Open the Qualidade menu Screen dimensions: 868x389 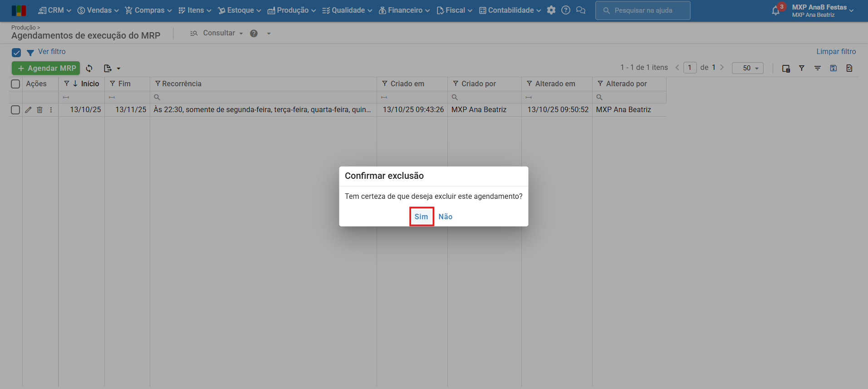pyautogui.click(x=347, y=10)
